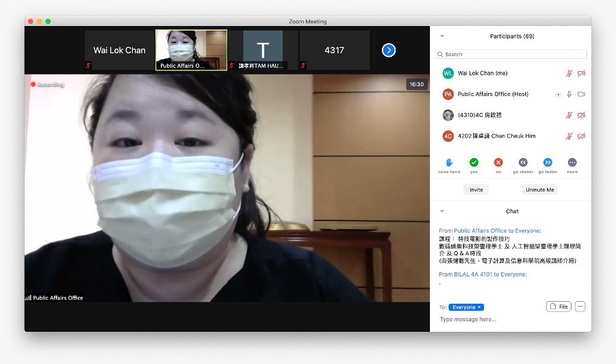Select the red no reaction icon
Viewport: 616px width, 364px height.
pos(498,162)
